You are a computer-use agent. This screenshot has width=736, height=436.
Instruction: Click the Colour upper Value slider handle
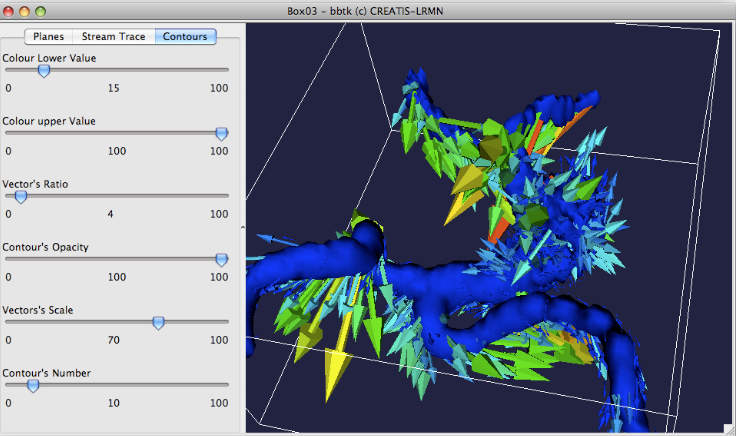point(222,133)
